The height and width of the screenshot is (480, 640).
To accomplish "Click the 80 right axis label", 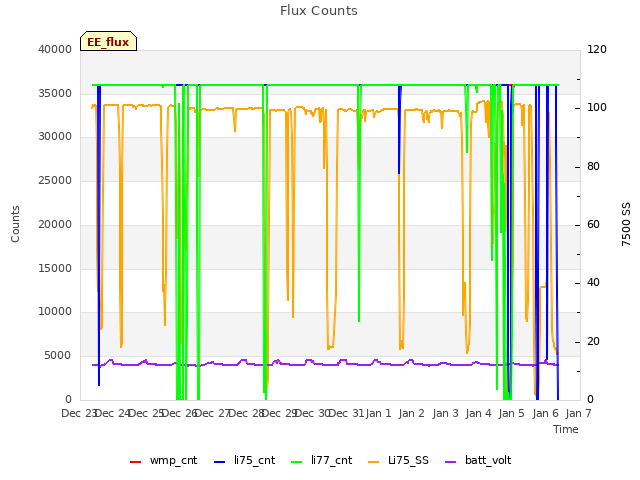I will (593, 166).
